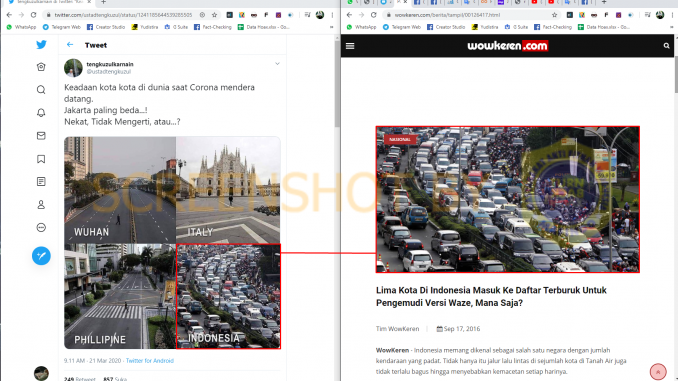Image resolution: width=678 pixels, height=381 pixels.
Task: Go back in Twitter browser window
Action: pos(9,15)
